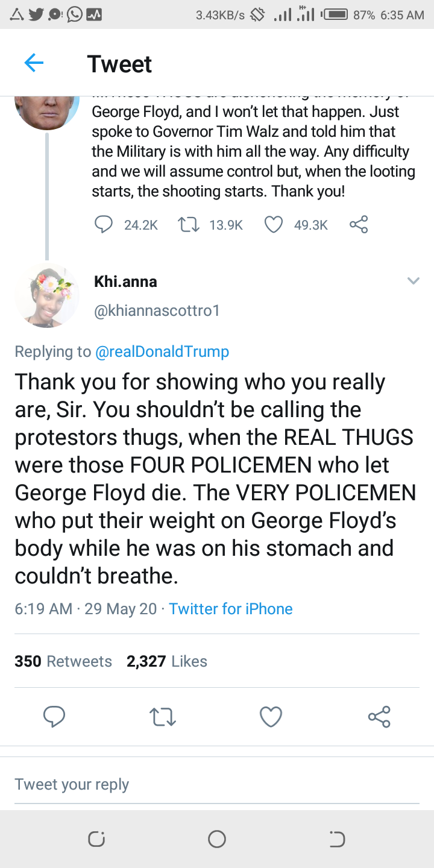This screenshot has height=868, width=434.
Task: Open the @realDonaldTrump mention link
Action: coord(162,351)
